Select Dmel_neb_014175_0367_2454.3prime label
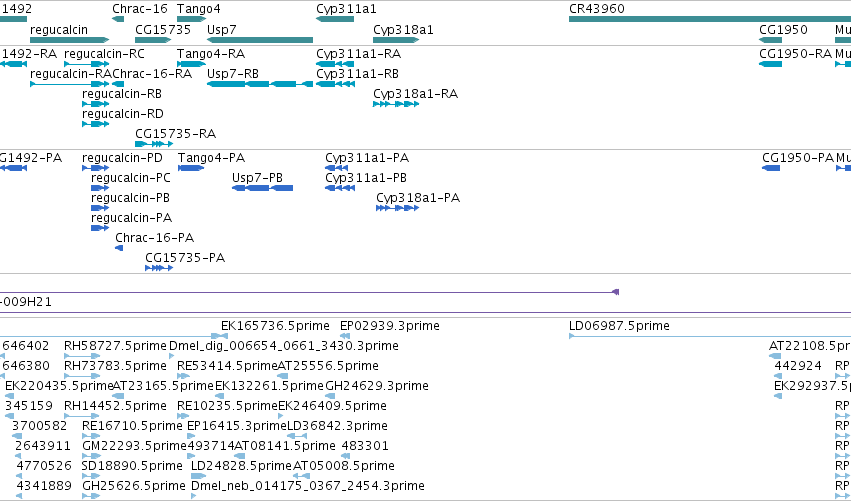This screenshot has width=851, height=501. [308, 486]
